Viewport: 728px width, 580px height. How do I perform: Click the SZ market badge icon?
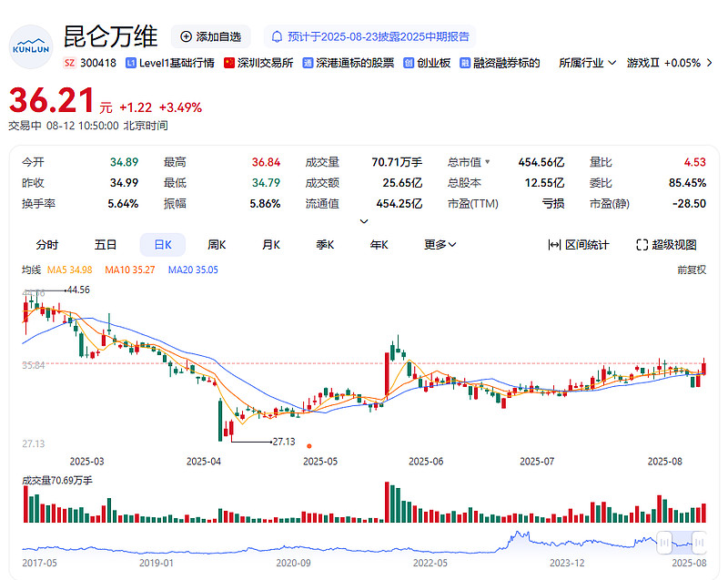[70, 63]
